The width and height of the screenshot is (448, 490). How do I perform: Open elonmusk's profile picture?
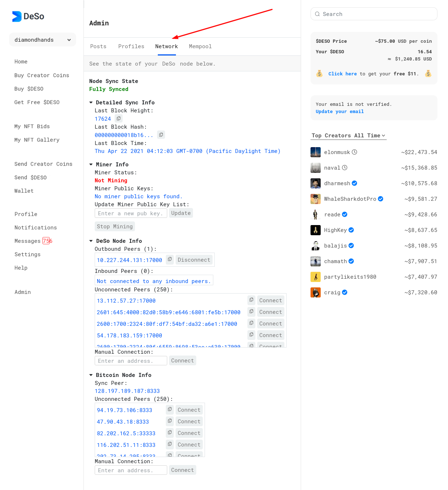point(316,152)
